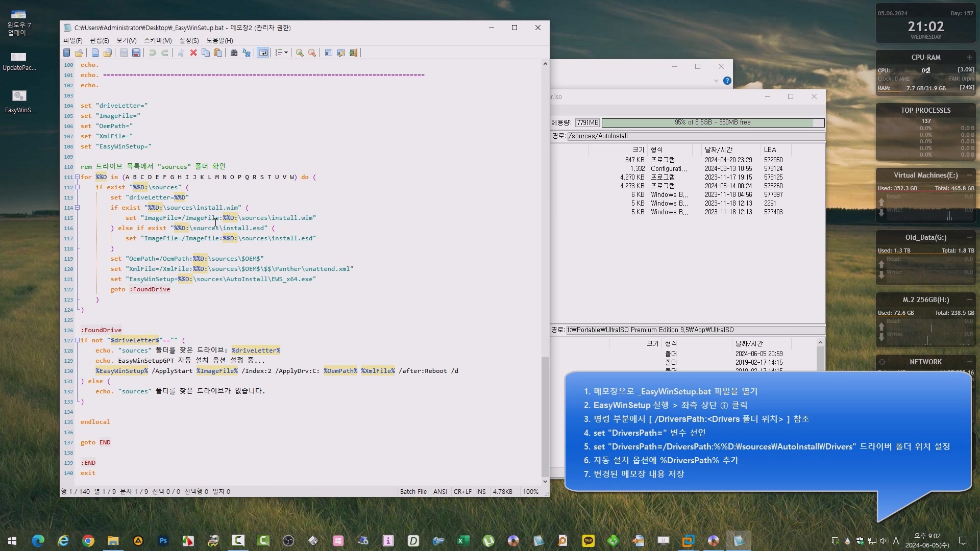
Task: Click the blue help question mark icon
Action: (x=727, y=81)
